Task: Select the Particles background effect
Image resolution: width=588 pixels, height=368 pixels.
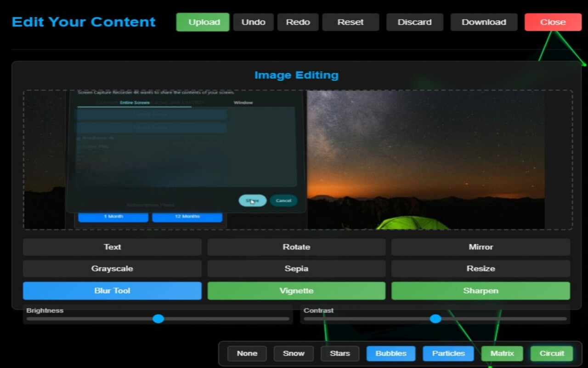Action: click(x=448, y=353)
